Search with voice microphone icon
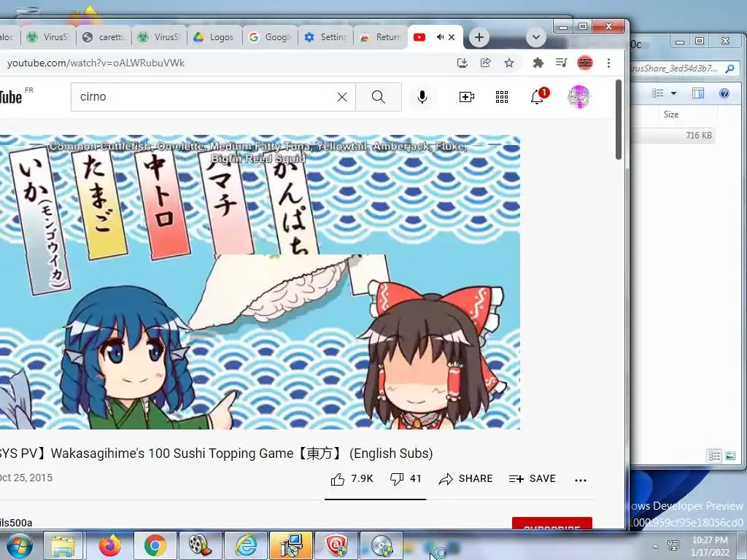The image size is (747, 560). tap(422, 97)
